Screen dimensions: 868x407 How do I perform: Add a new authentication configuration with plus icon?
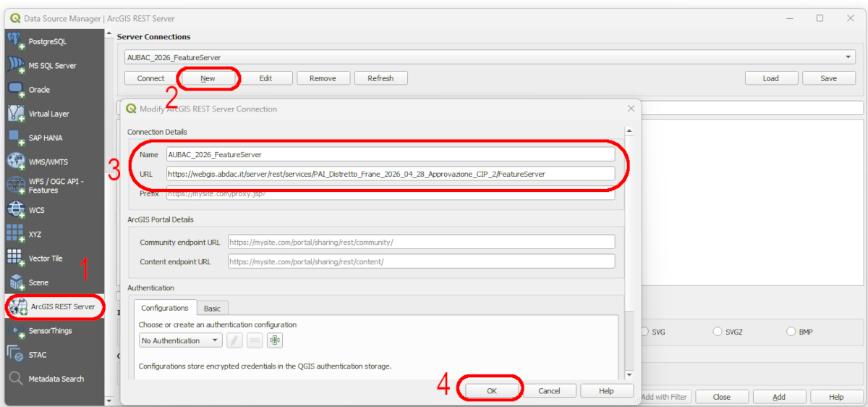(x=274, y=340)
